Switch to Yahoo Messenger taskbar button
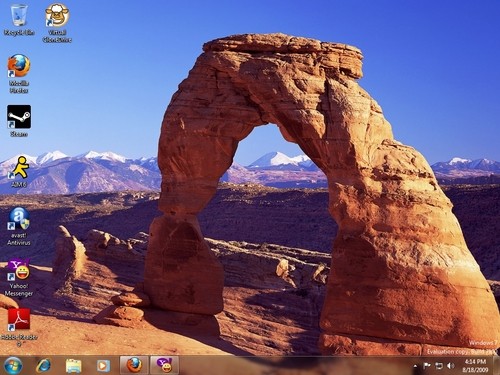This screenshot has height=375, width=500. [x=164, y=365]
